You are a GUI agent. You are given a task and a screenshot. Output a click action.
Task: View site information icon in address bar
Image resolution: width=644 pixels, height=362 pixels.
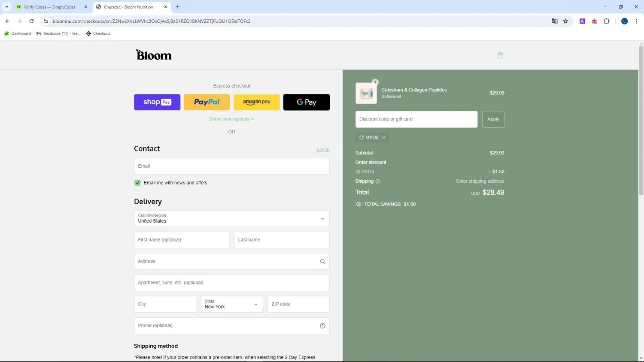(46, 21)
